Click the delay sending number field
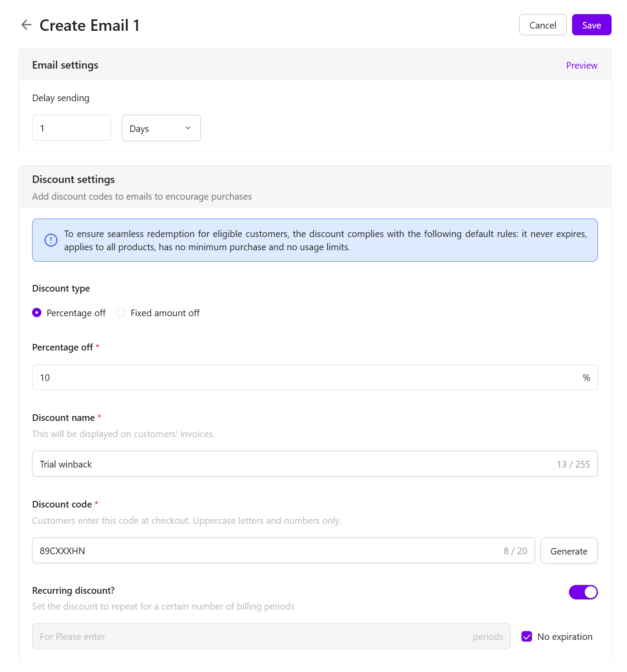This screenshot has height=672, width=627. point(72,128)
